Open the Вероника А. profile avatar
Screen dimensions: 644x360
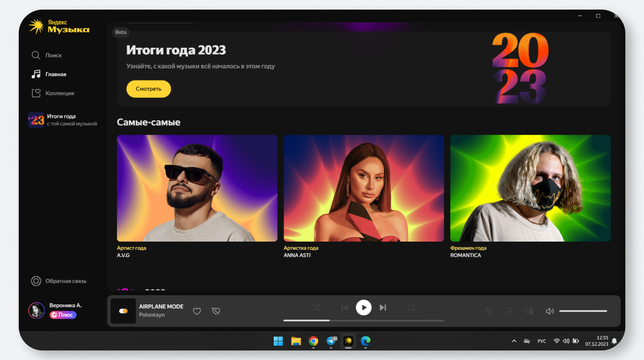36,310
